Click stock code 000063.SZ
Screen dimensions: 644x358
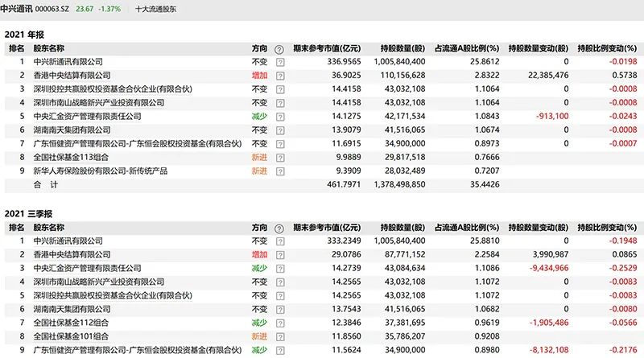click(52, 9)
